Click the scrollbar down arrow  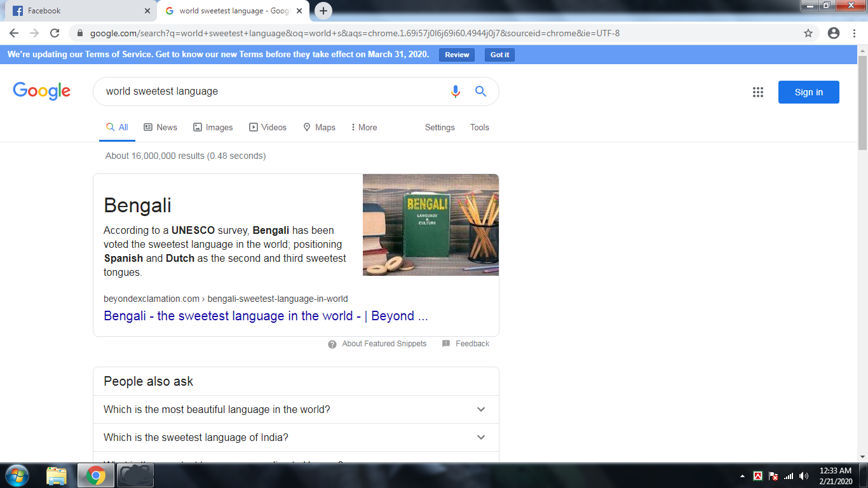862,457
